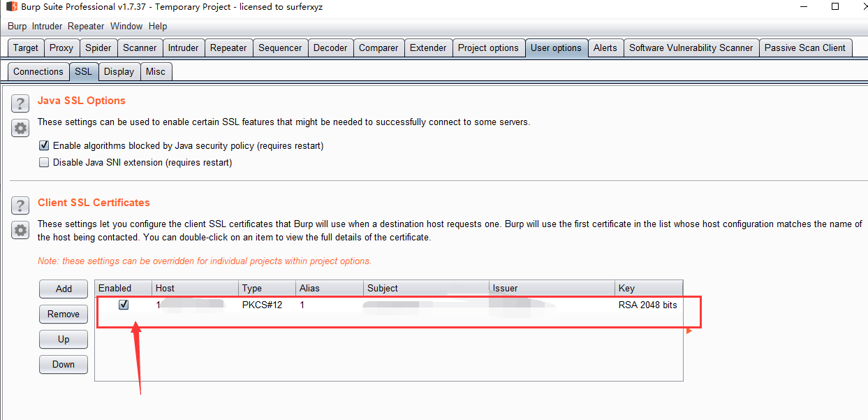Sort by the Subject column header
This screenshot has height=420, width=868.
tap(427, 288)
